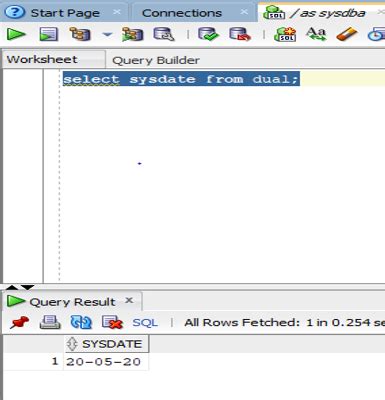Open the Explain Plan toolbar icon

pos(80,34)
